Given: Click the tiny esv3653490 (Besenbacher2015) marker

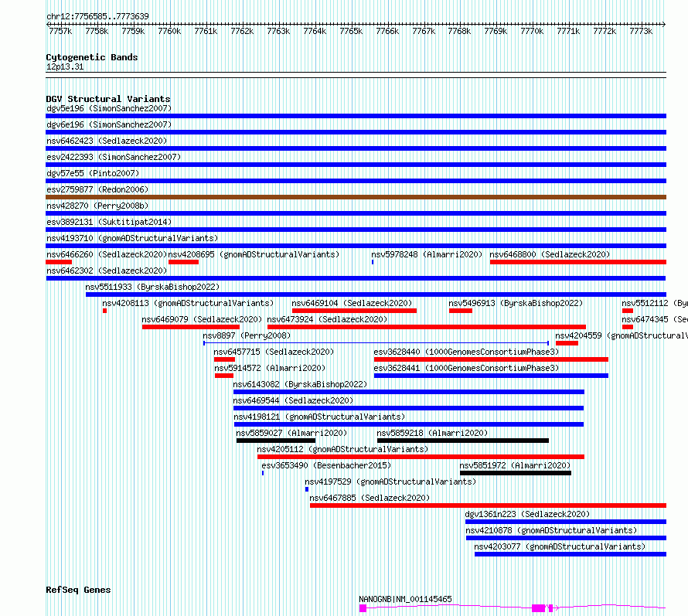Looking at the screenshot, I should pos(263,473).
